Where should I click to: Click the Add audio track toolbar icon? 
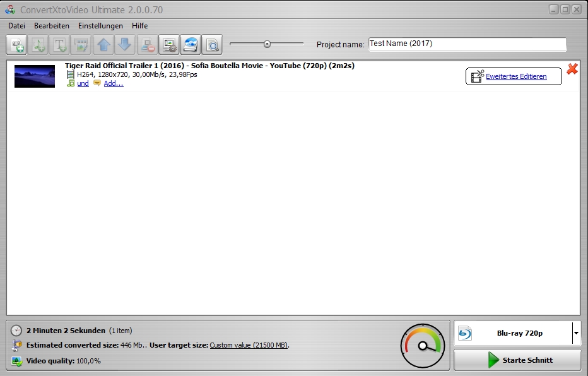[x=38, y=45]
